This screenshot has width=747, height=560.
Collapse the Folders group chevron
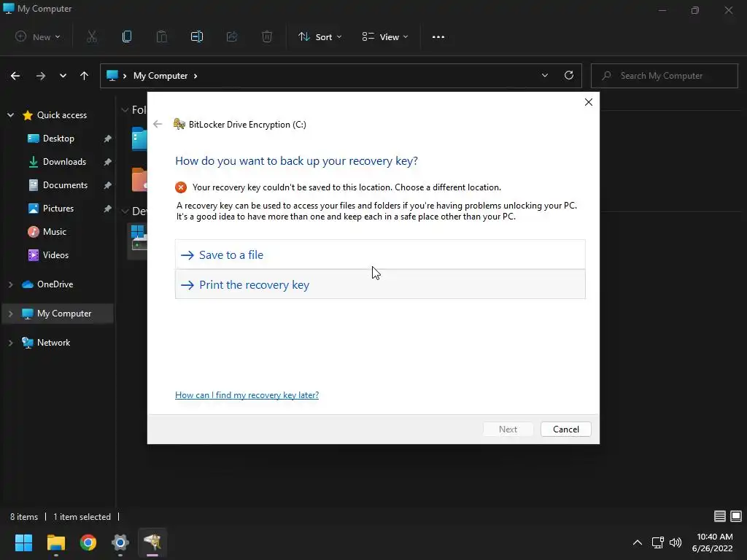[125, 110]
